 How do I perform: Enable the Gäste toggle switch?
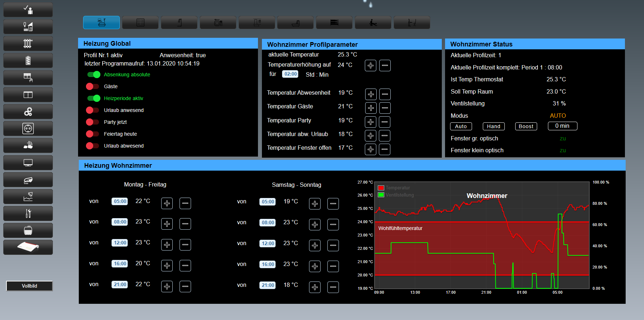coord(93,86)
